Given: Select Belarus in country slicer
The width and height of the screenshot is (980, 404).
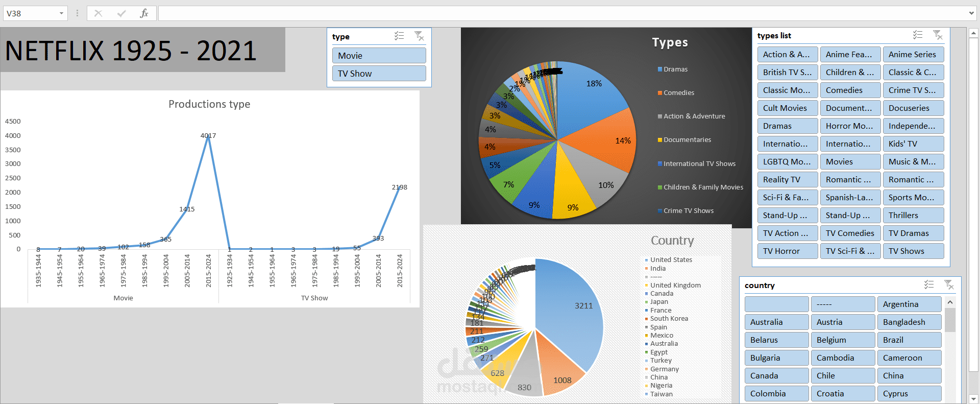Looking at the screenshot, I should tap(777, 340).
